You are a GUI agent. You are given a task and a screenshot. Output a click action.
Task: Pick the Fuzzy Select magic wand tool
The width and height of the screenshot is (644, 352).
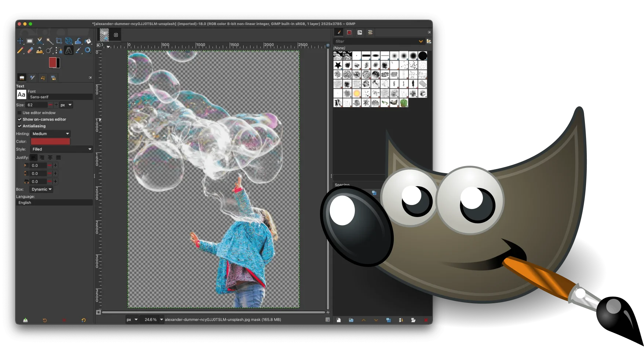pos(50,41)
